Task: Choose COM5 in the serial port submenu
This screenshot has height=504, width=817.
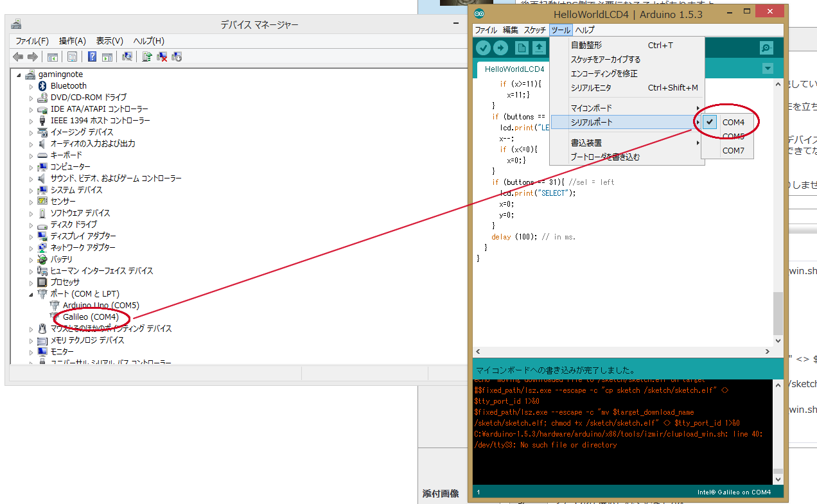Action: pos(733,137)
